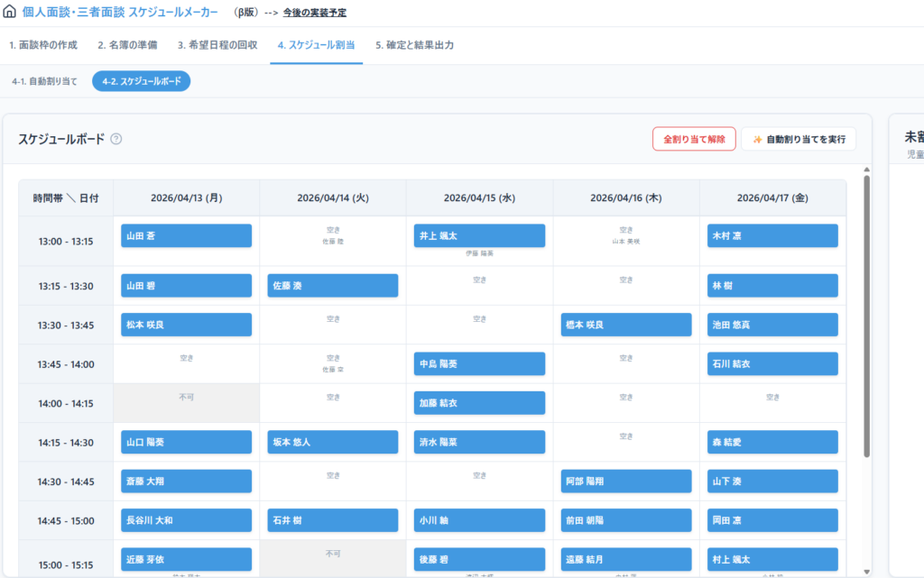This screenshot has height=578, width=924.
Task: Select 坂本 悠人 card on Tuesday
Action: 332,442
